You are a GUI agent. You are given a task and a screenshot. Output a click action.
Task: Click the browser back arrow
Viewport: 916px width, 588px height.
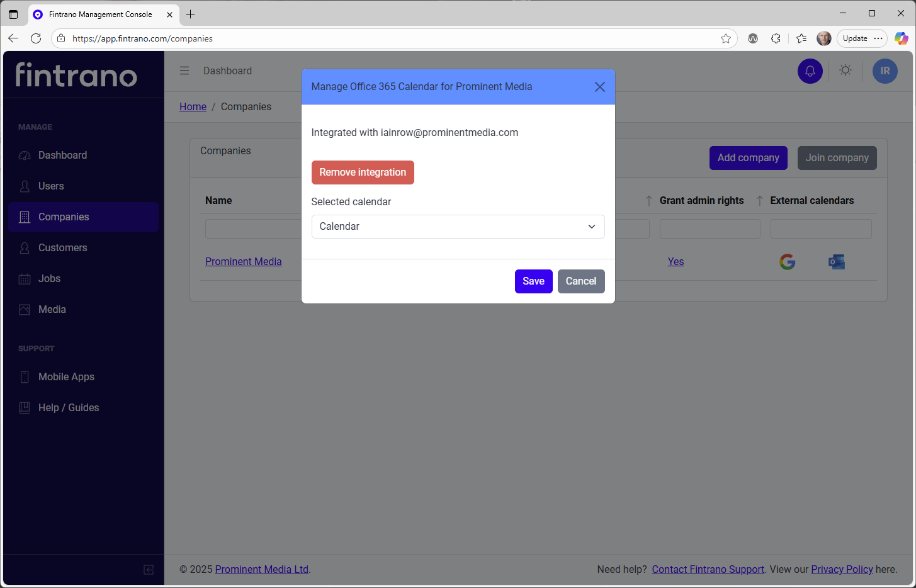13,38
